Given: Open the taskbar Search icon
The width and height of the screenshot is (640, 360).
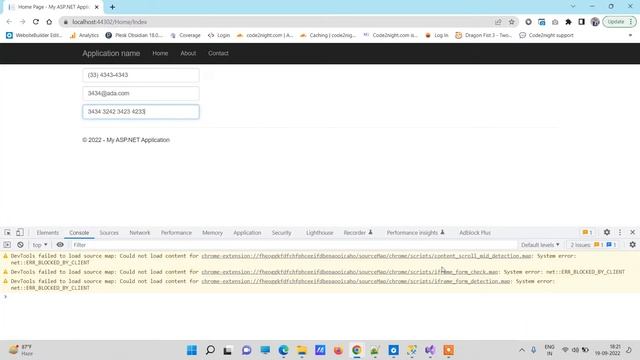Looking at the screenshot, I should pos(210,350).
